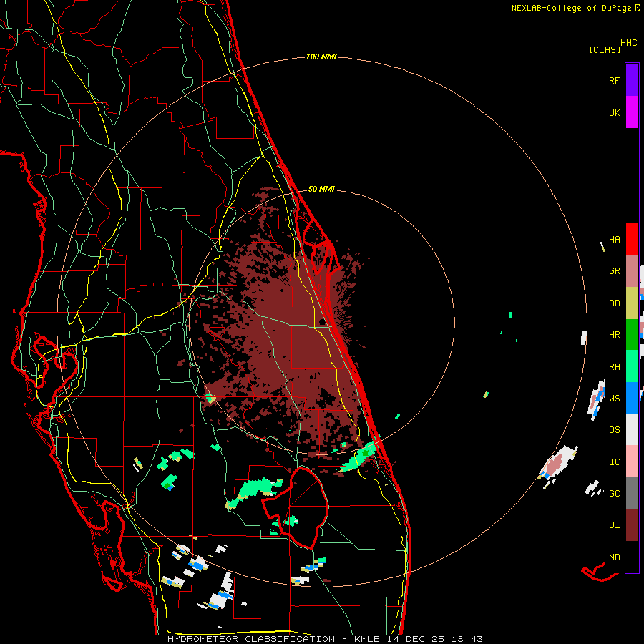644x644 pixels.
Task: Click the UK magenta legend swatch
Action: pyautogui.click(x=632, y=112)
